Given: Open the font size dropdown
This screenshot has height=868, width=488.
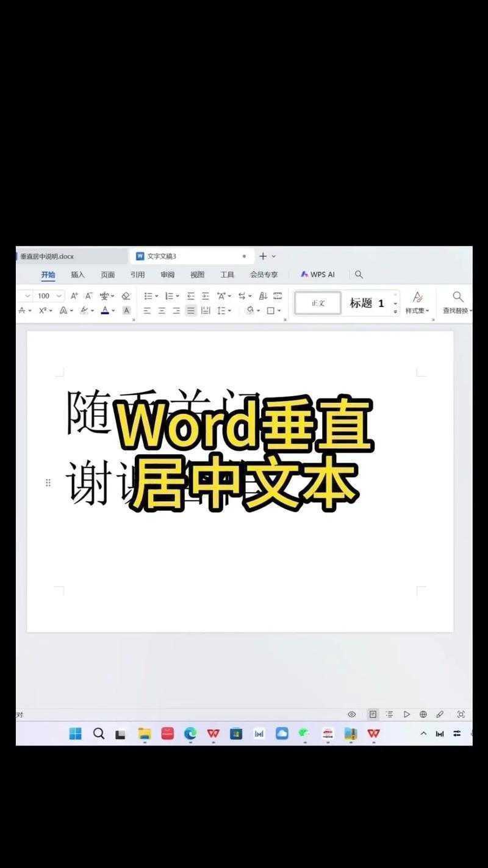Looking at the screenshot, I should coord(59,295).
